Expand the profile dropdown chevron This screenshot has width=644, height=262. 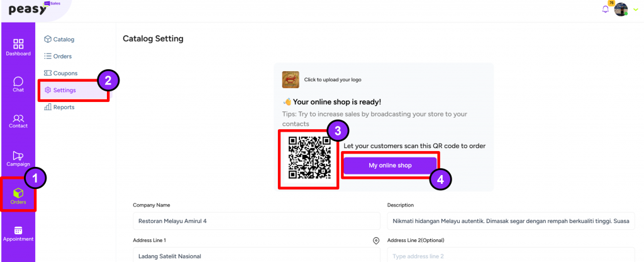pyautogui.click(x=636, y=9)
